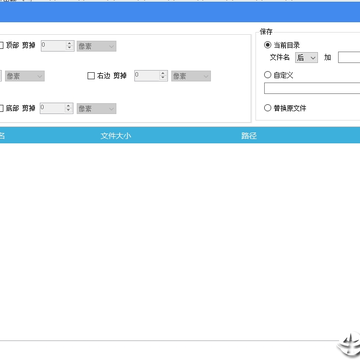This screenshot has width=360, height=360.
Task: Open the 文件名 后 position dropdown
Action: click(x=306, y=58)
